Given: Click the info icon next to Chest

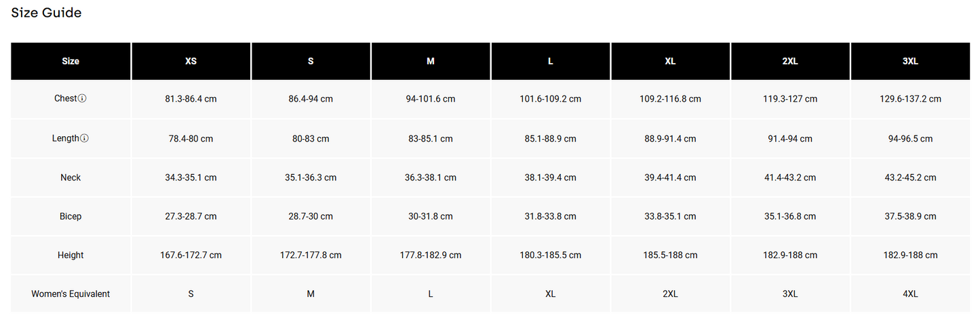Looking at the screenshot, I should (x=83, y=99).
